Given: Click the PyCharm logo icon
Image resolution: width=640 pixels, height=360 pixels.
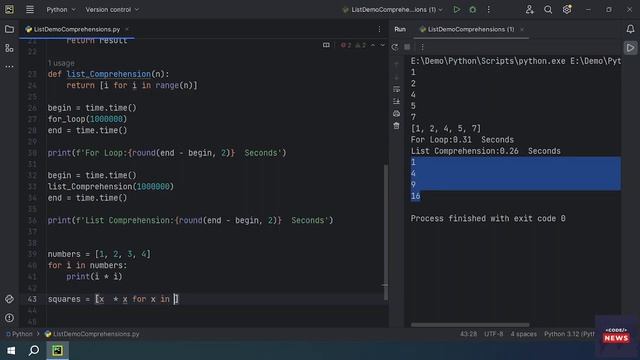Looking at the screenshot, I should [x=9, y=9].
